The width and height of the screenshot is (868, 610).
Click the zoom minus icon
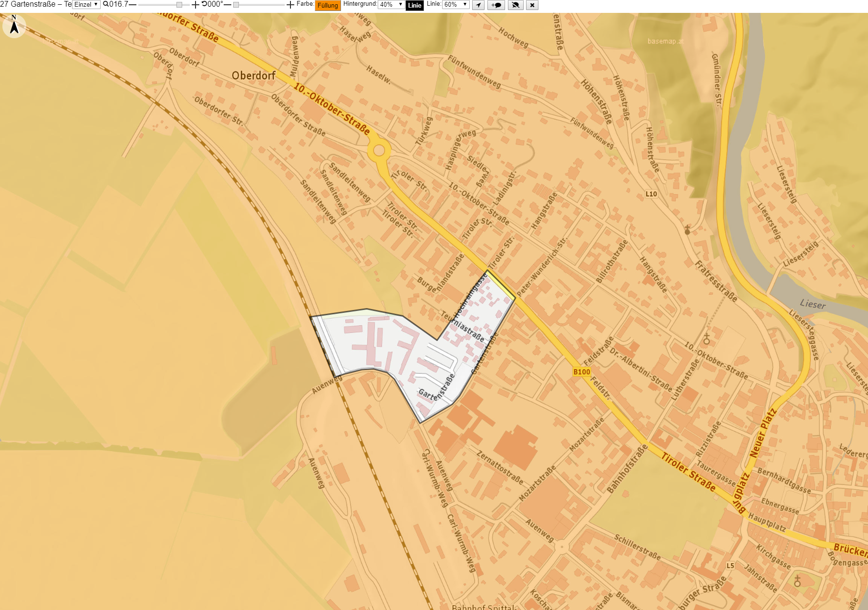[133, 5]
